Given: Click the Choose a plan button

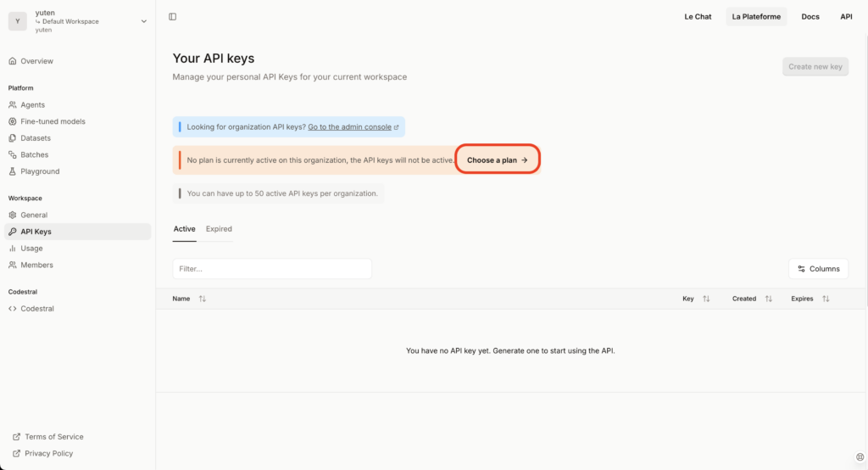Looking at the screenshot, I should [497, 160].
